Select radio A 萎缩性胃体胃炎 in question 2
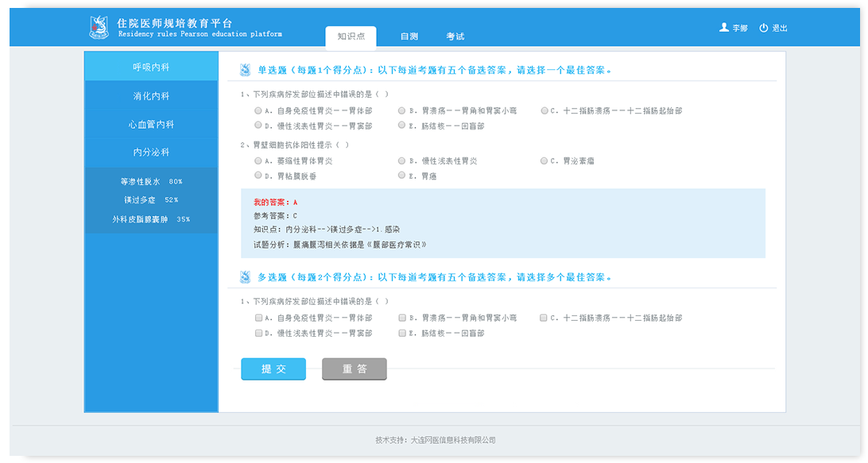The height and width of the screenshot is (463, 868). click(258, 161)
